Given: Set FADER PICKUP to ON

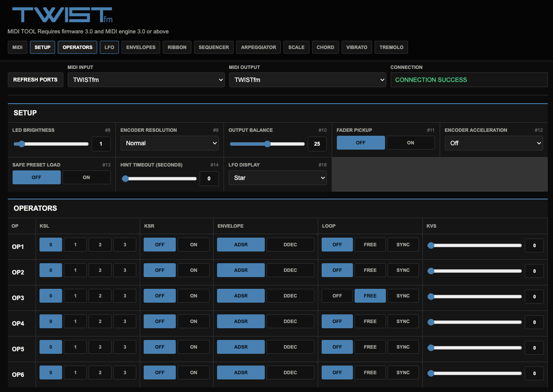Looking at the screenshot, I should [411, 143].
